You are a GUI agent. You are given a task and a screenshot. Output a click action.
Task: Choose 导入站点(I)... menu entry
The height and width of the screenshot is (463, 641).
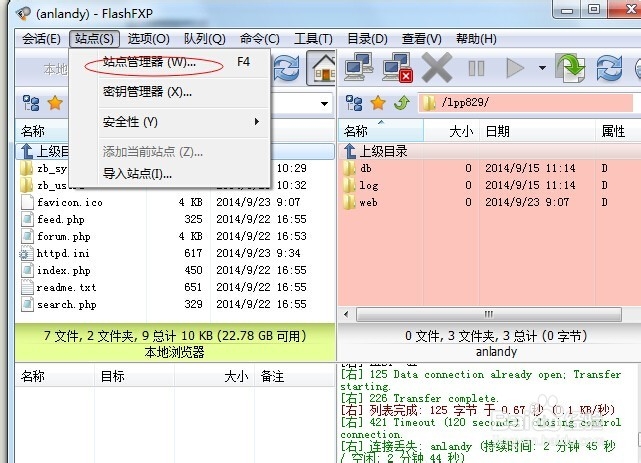click(x=169, y=174)
